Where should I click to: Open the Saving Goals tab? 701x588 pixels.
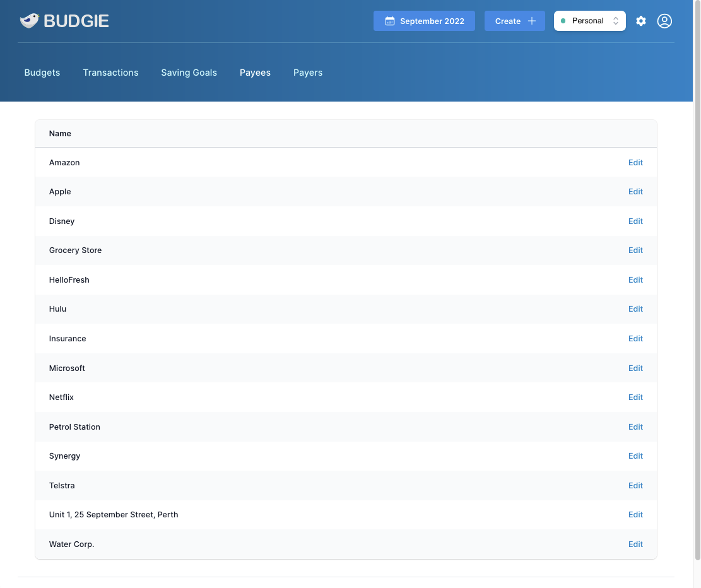[189, 73]
